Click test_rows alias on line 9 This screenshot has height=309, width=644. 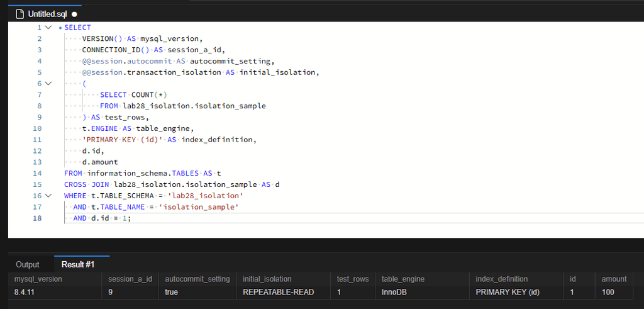[x=125, y=117]
